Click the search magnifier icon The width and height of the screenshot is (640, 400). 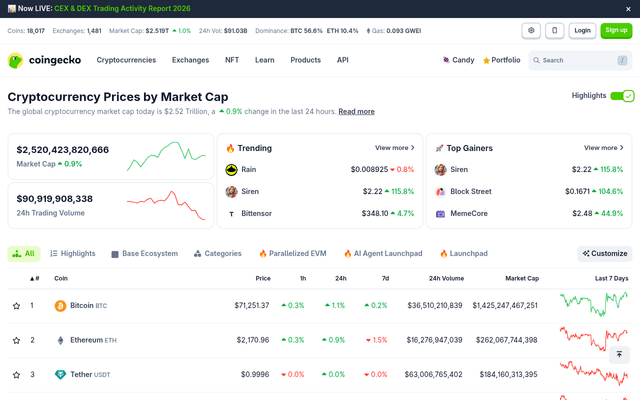536,60
